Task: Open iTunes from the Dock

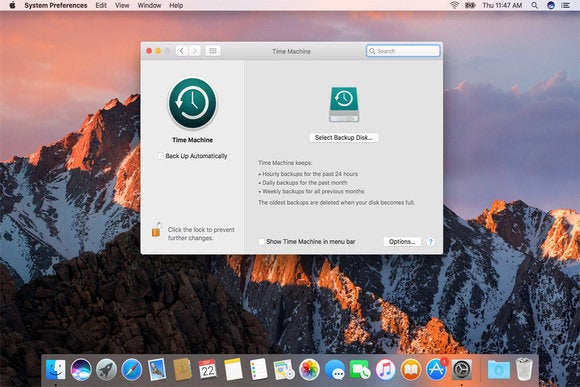Action: click(x=385, y=369)
